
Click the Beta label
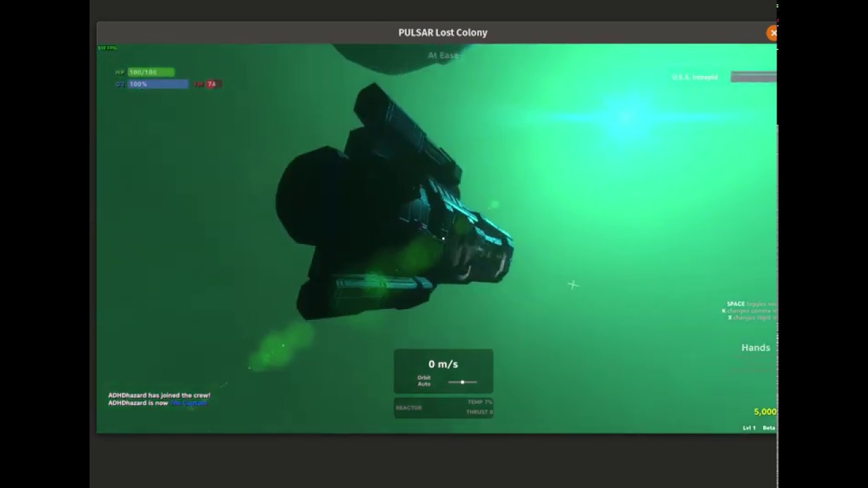pos(769,428)
